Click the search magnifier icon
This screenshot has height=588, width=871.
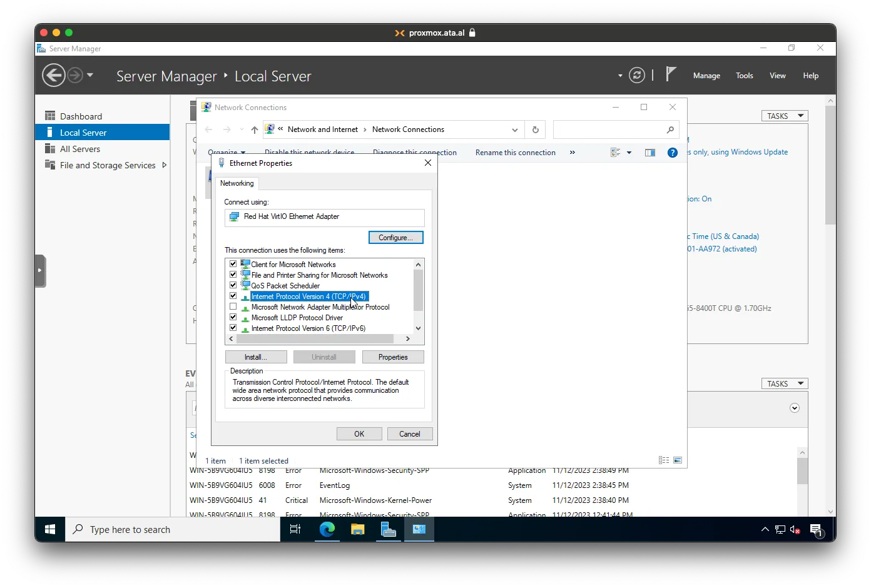point(670,129)
